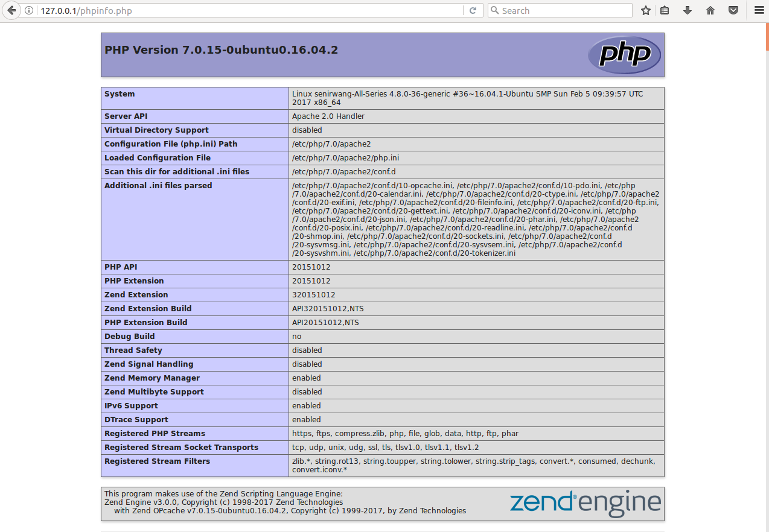Select Thread Safety label

133,350
